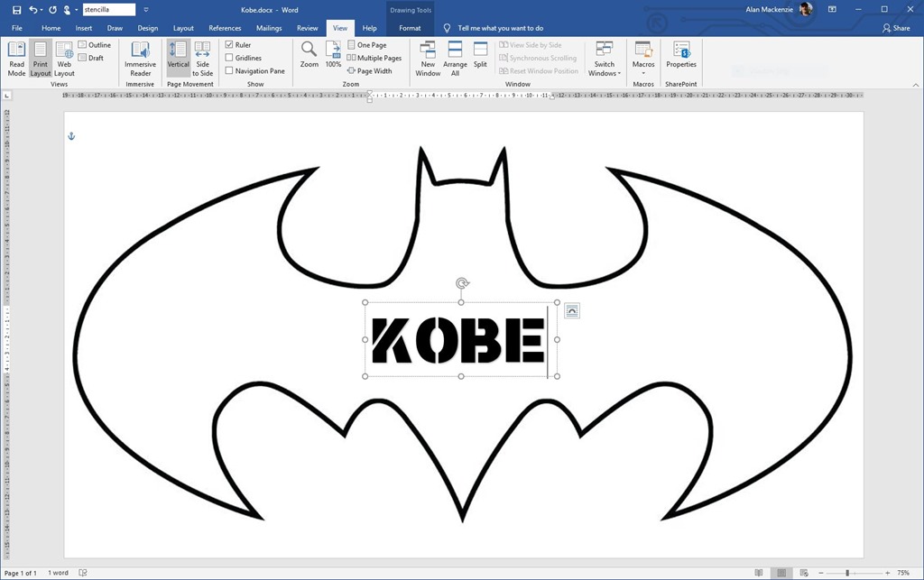Enable the Gridlines checkbox
This screenshot has height=580, width=924.
click(x=229, y=58)
